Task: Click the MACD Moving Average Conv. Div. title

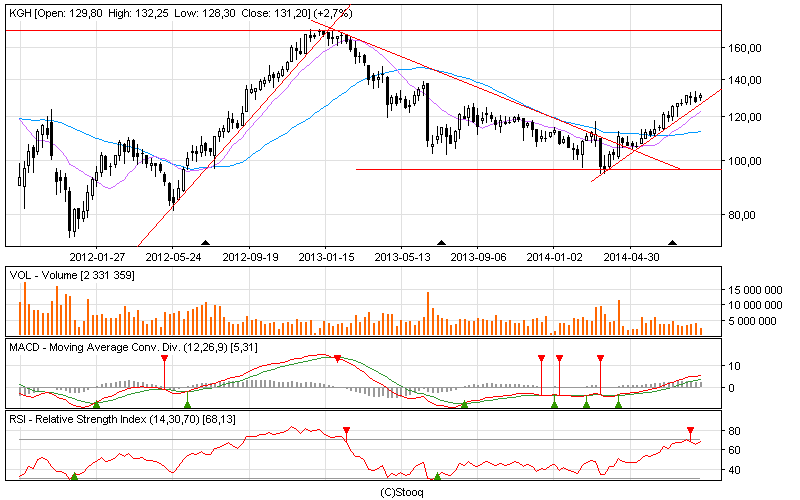Action: [x=133, y=347]
